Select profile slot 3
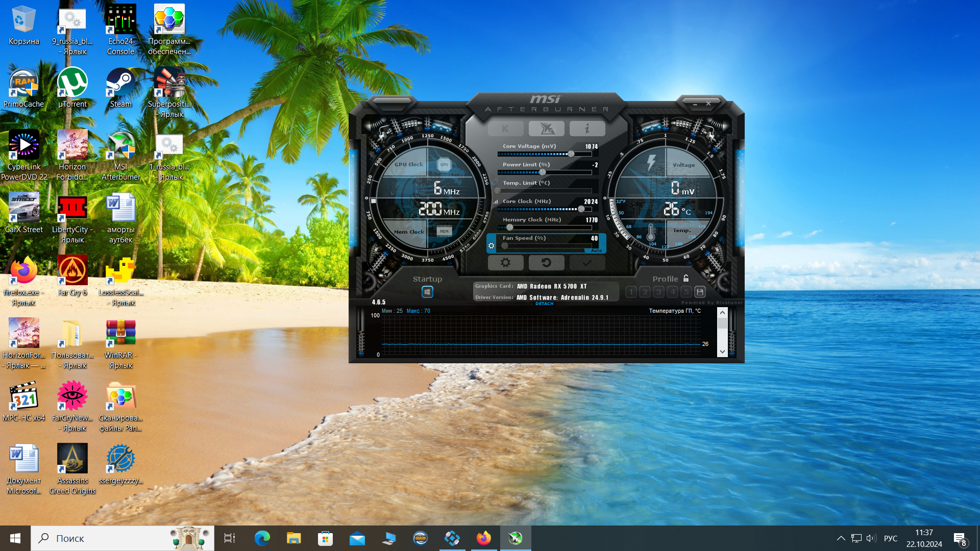The width and height of the screenshot is (980, 551). pos(659,292)
